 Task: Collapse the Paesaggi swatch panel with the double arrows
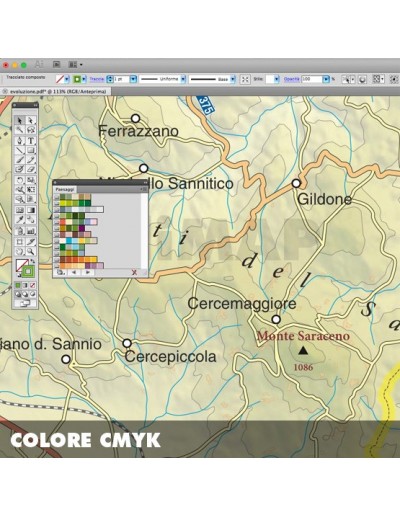click(x=145, y=182)
